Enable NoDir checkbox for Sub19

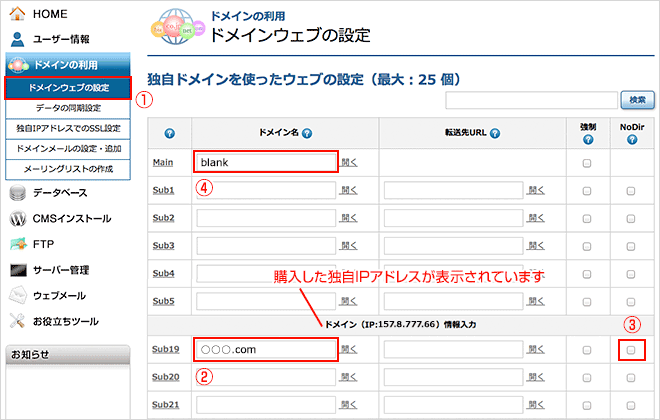tap(630, 350)
